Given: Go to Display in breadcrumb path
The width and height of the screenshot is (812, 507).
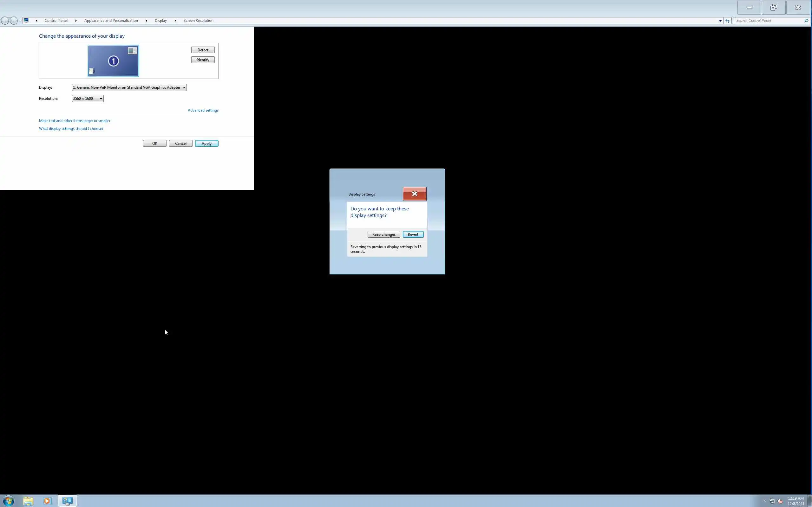Looking at the screenshot, I should (x=160, y=21).
